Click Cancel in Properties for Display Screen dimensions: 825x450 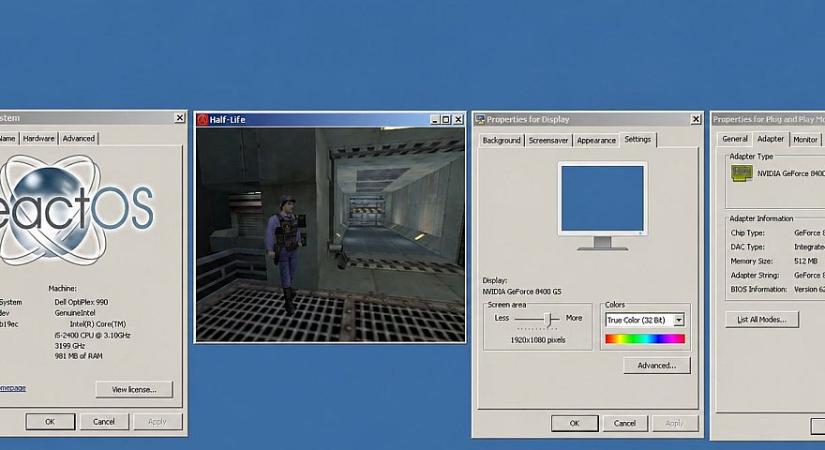pos(624,423)
